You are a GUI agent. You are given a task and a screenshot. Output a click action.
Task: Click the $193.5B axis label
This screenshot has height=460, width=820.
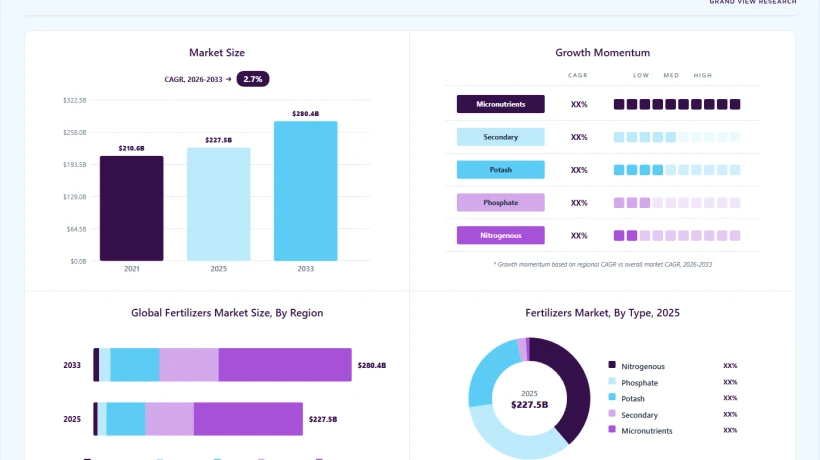75,165
